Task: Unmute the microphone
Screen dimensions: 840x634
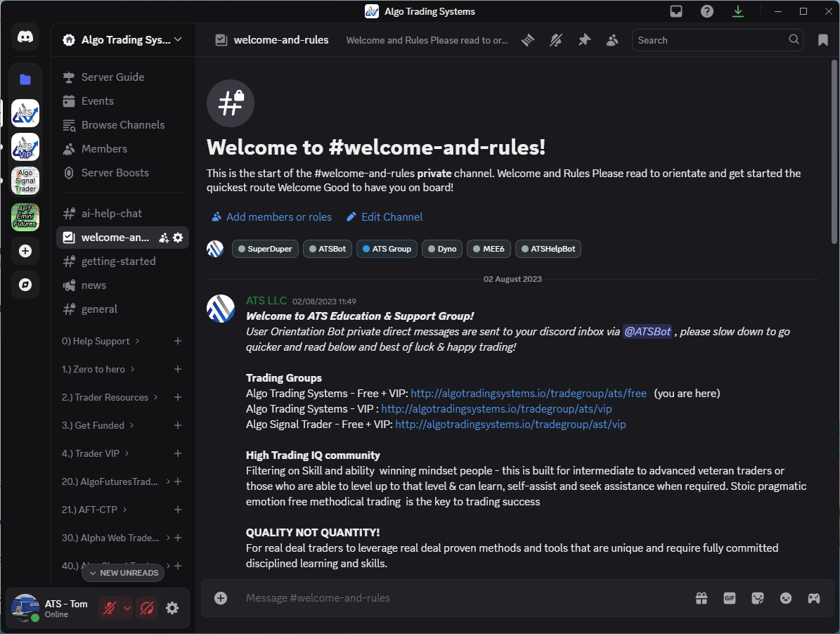Action: (x=110, y=608)
